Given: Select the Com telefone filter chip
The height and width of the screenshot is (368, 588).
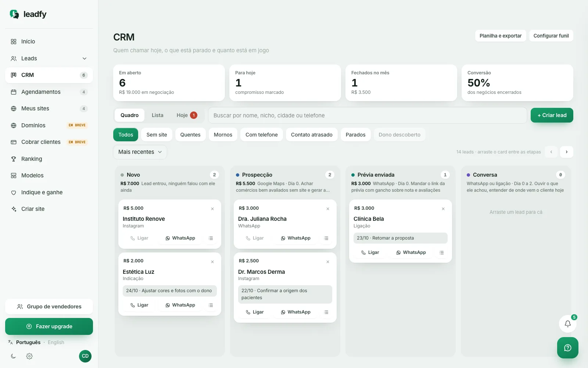Looking at the screenshot, I should tap(262, 135).
